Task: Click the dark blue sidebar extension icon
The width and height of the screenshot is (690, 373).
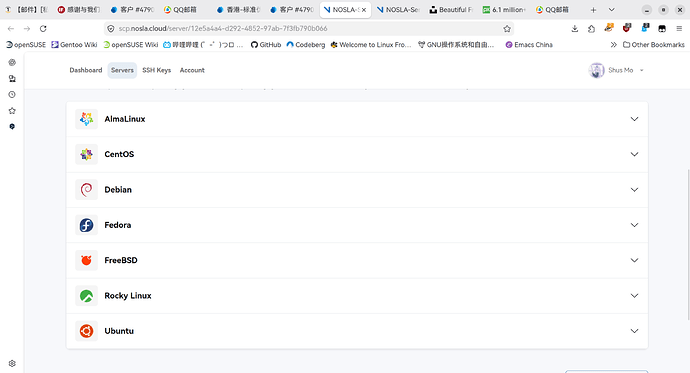Action: tap(12, 126)
